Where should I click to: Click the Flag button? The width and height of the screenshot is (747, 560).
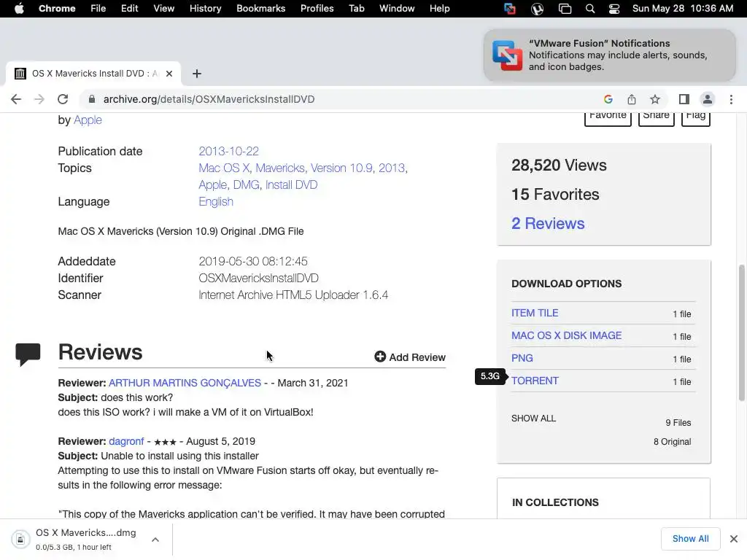(x=695, y=118)
